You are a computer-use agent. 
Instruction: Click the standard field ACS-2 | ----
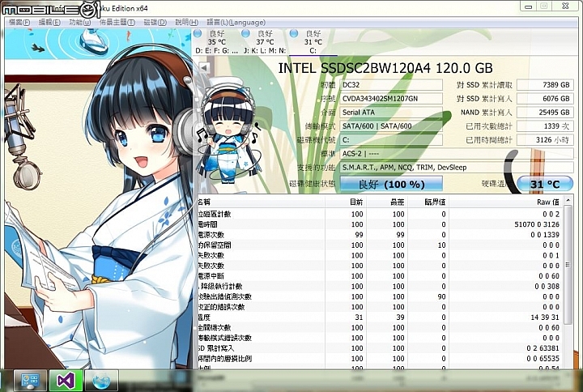point(457,154)
